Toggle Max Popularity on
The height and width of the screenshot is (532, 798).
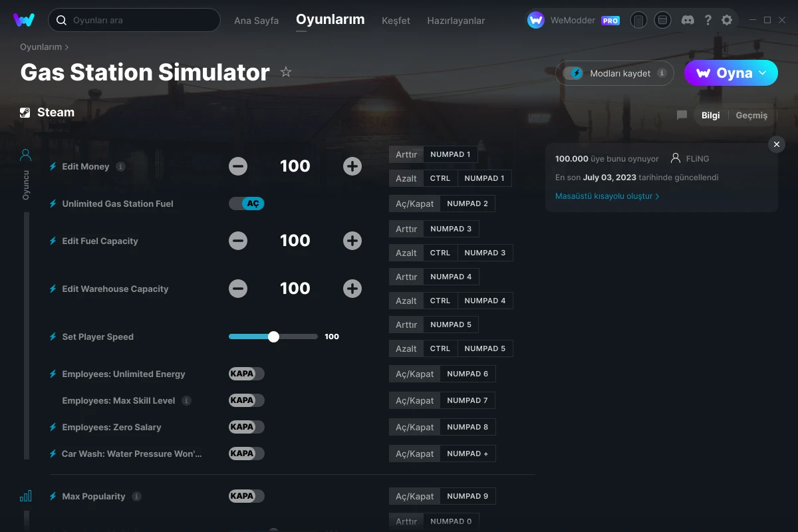point(247,496)
